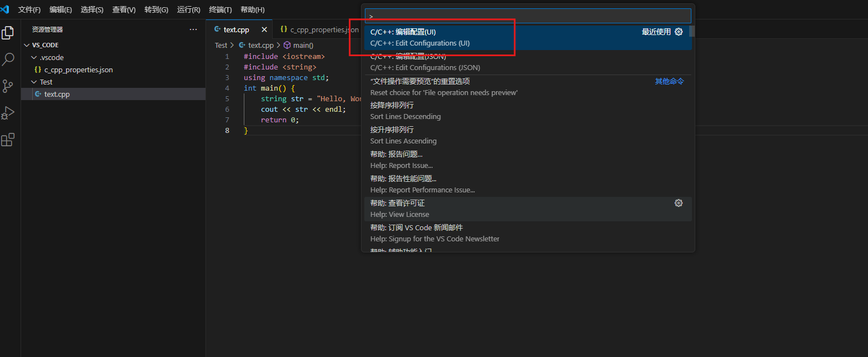Click the 资源管理器 panel title
Image resolution: width=868 pixels, height=357 pixels.
[x=47, y=29]
